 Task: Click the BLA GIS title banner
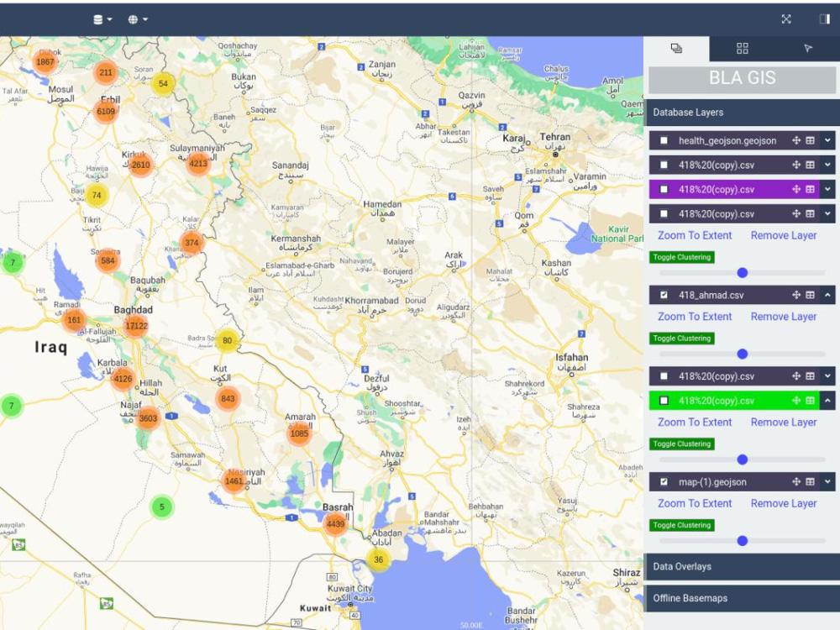(x=742, y=78)
